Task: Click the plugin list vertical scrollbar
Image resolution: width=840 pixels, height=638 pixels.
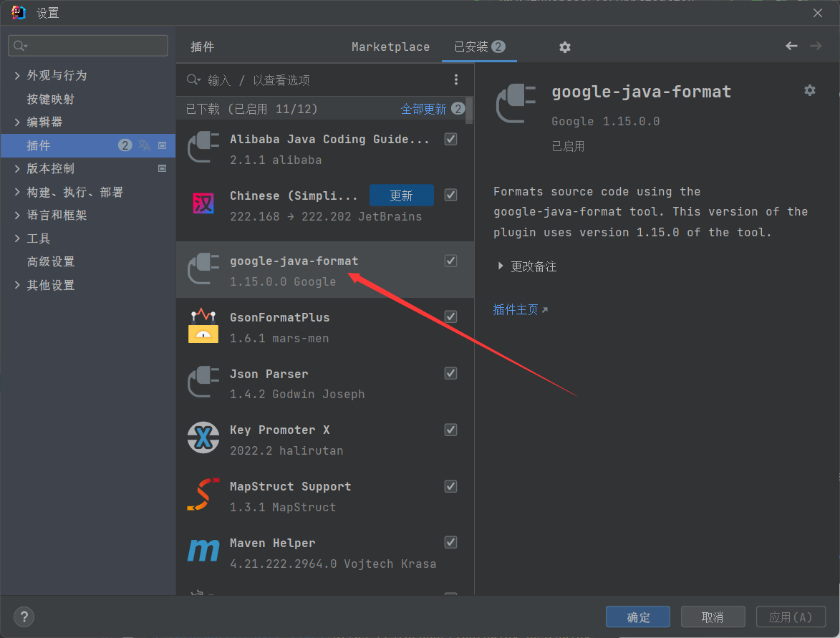Action: pos(469,111)
